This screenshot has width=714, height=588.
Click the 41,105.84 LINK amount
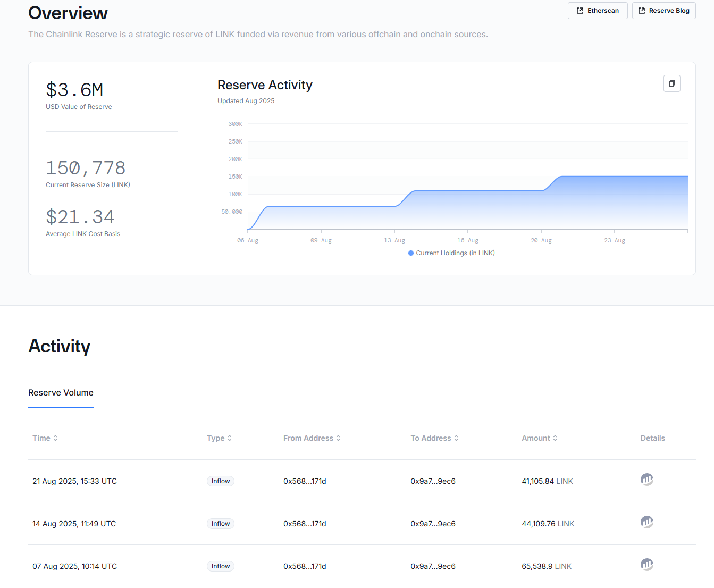point(547,481)
